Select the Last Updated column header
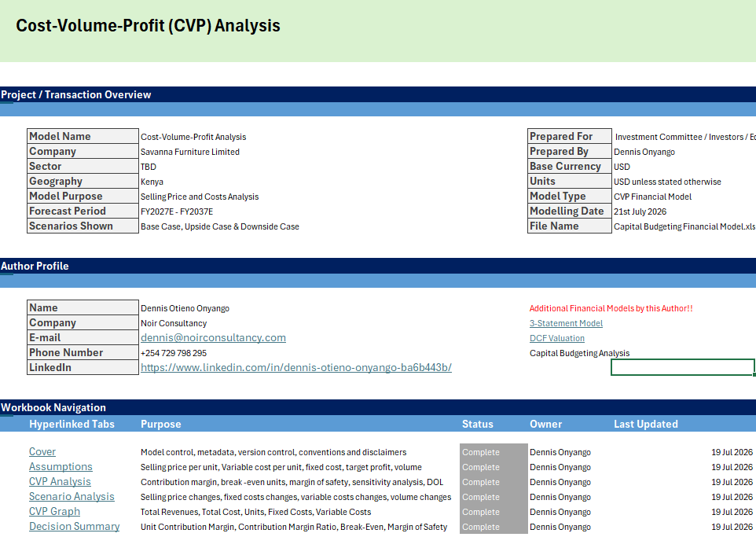756x548 pixels. [646, 424]
